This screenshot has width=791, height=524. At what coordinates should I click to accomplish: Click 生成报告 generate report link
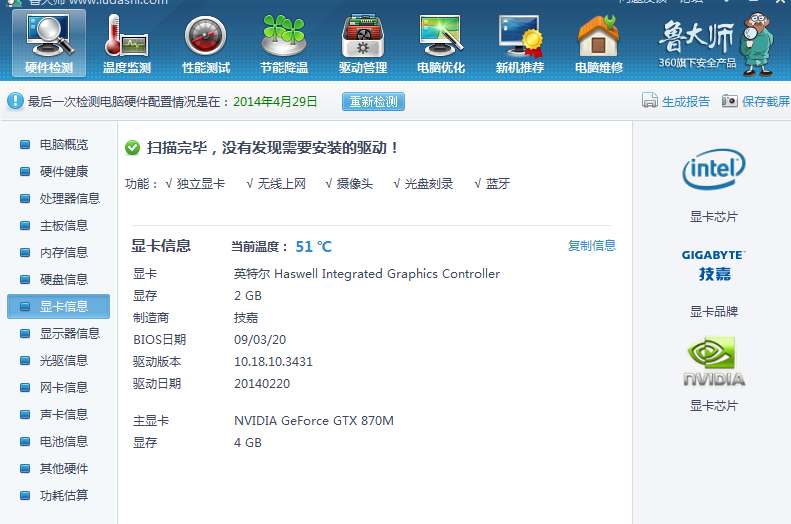pos(686,101)
